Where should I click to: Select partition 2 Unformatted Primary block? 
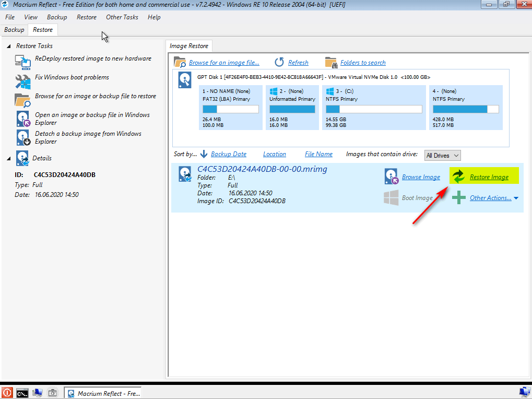[292, 108]
